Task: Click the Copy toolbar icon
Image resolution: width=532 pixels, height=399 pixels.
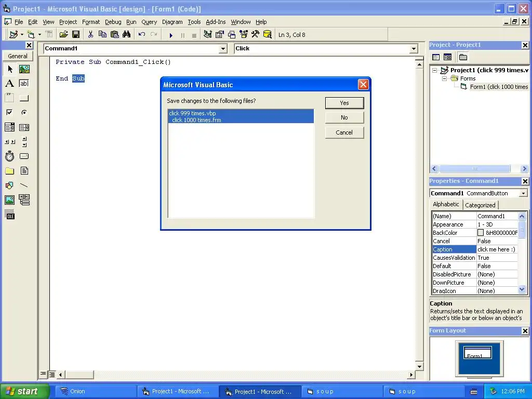Action: [102, 35]
